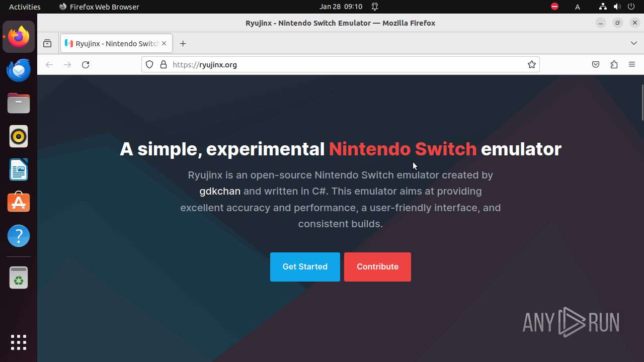Click the red do-not-disturb indicator icon
Screen dimensions: 644x362
(x=554, y=7)
